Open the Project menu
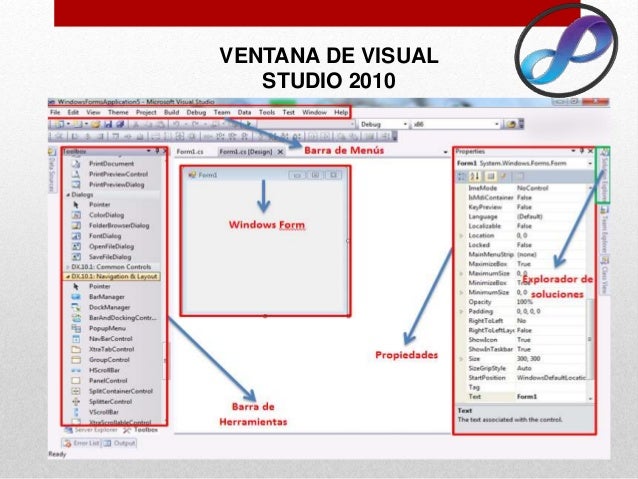Viewport: 638px width, 479px height. tap(146, 112)
